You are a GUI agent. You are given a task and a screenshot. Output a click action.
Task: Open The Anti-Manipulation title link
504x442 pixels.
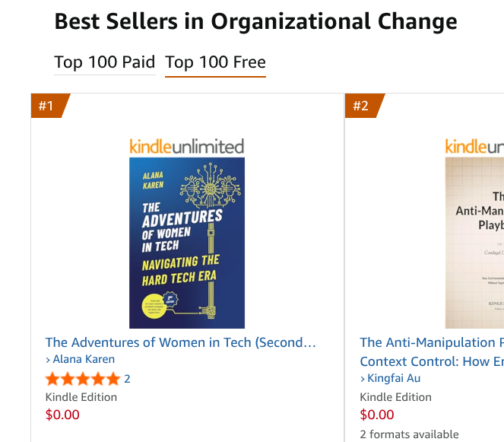(432, 352)
